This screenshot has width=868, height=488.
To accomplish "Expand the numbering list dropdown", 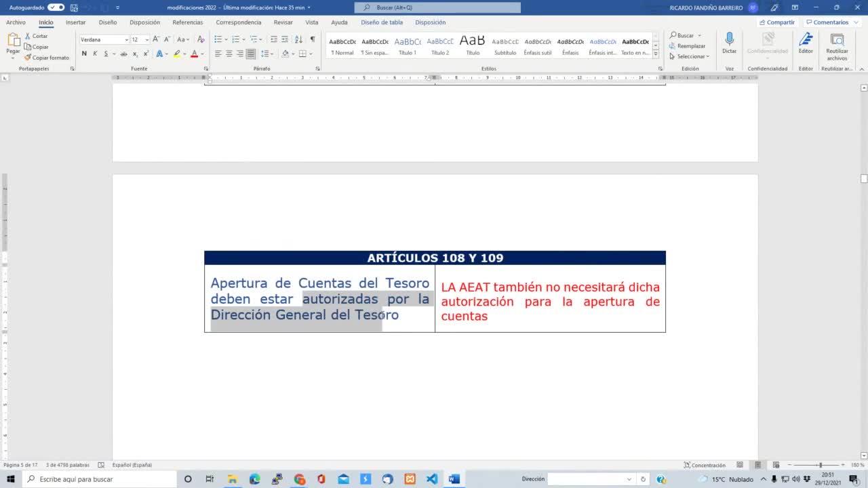I will click(243, 39).
